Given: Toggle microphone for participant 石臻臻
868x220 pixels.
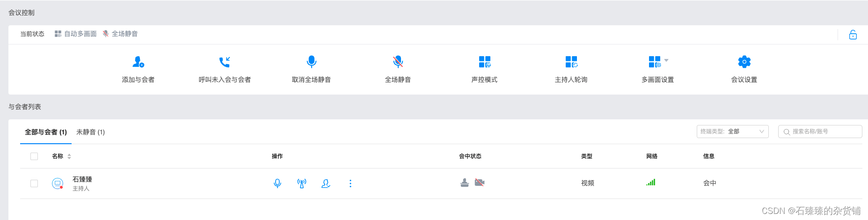Looking at the screenshot, I should coord(277,183).
